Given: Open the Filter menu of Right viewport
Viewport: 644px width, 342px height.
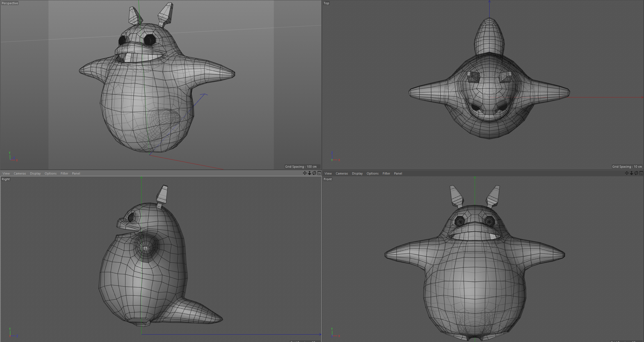Looking at the screenshot, I should [x=64, y=173].
